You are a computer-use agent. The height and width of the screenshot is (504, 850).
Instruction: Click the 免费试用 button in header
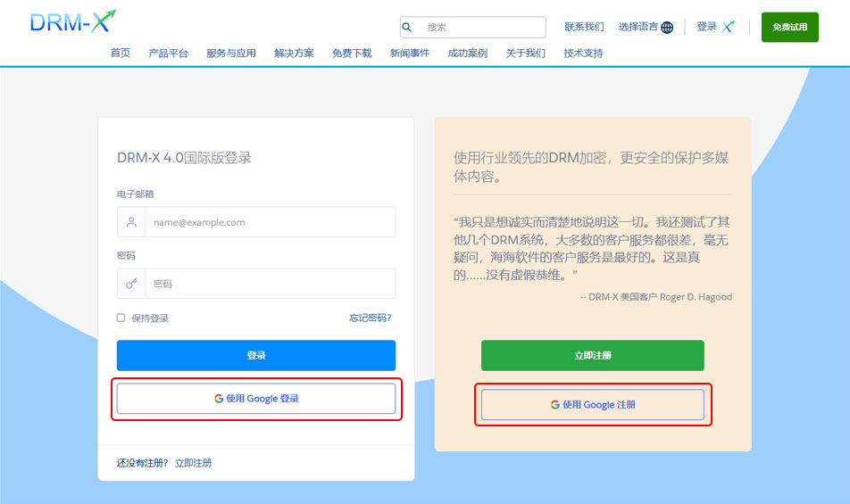[789, 27]
